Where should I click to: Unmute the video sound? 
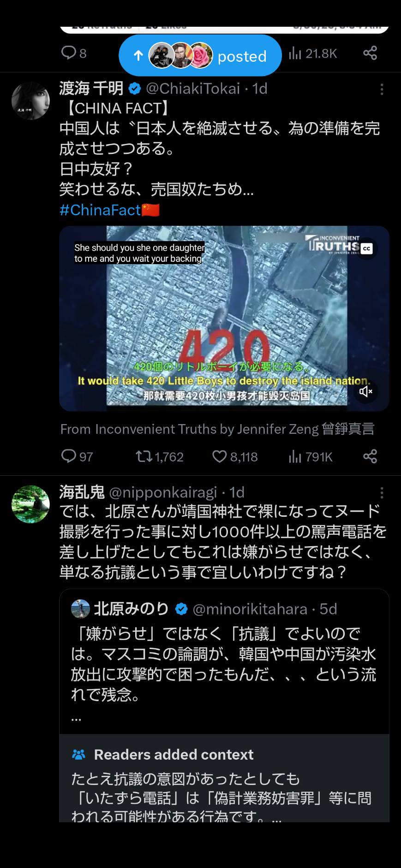[366, 391]
